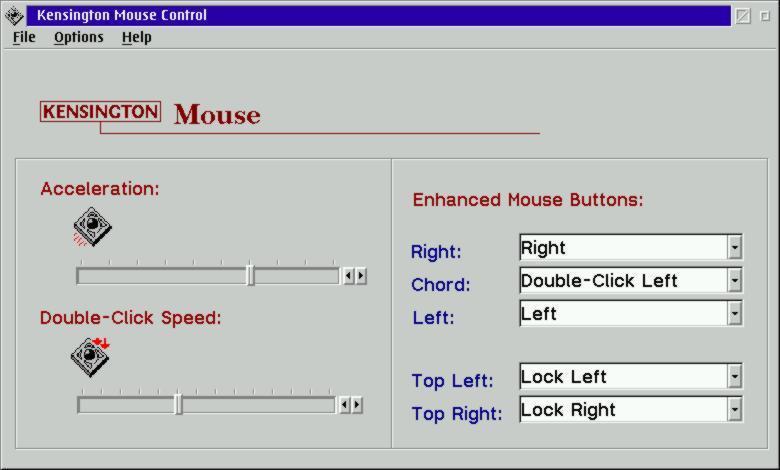Increase Acceleration with right arrow button
Screen dimensions: 780x470
click(x=361, y=276)
